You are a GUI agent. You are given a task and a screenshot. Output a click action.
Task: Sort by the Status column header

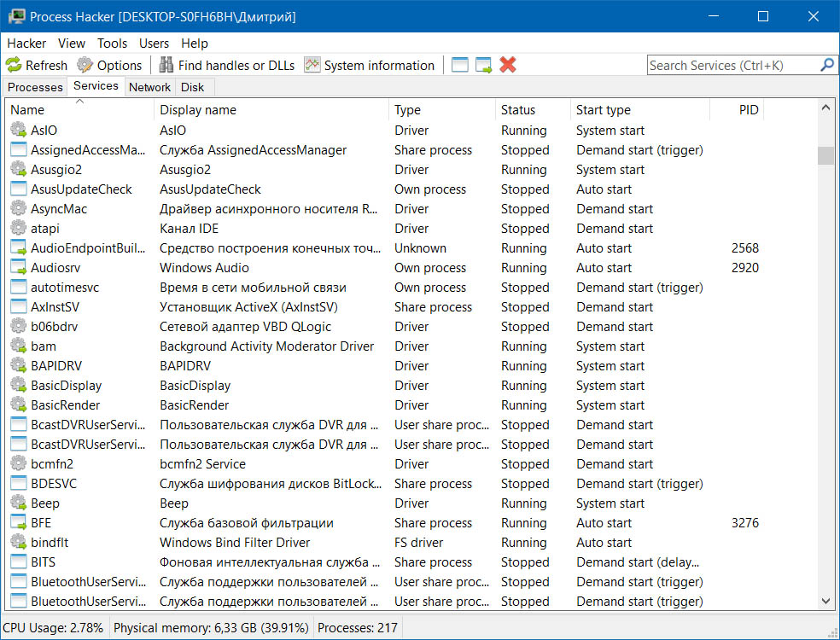(533, 110)
